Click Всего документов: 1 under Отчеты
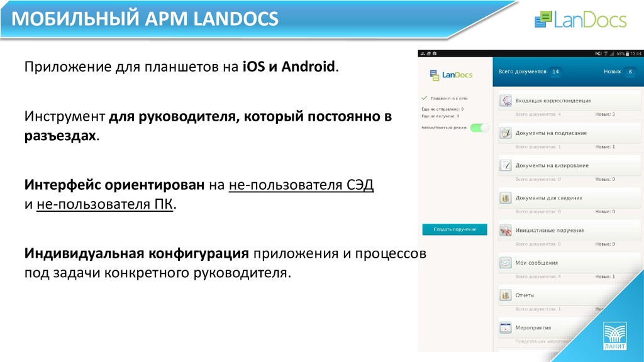 (538, 309)
